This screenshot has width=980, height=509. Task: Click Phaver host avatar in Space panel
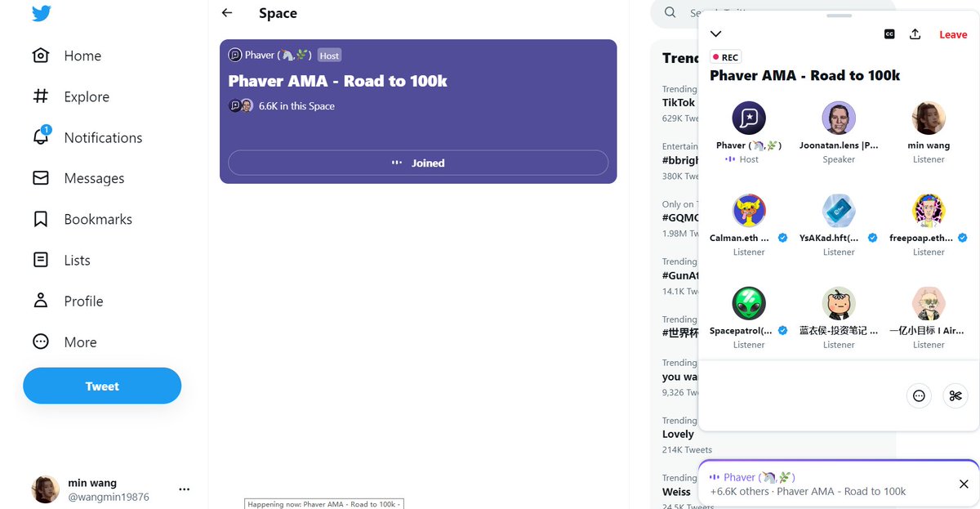point(749,118)
